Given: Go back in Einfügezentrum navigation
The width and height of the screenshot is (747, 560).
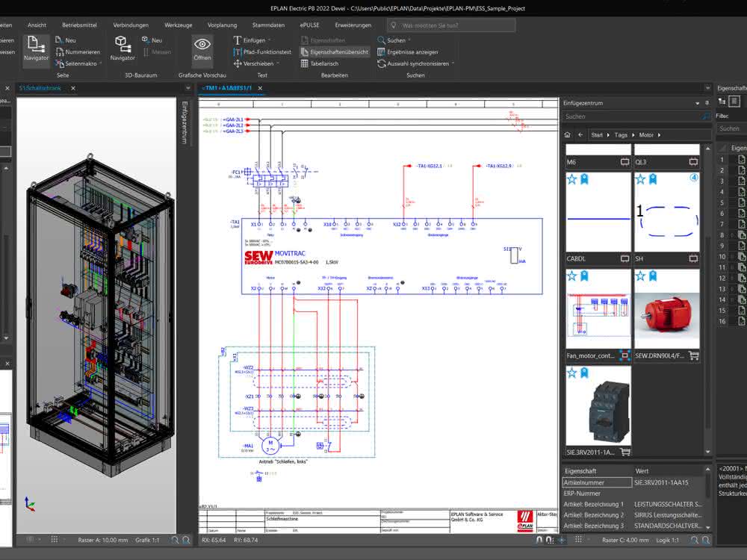Looking at the screenshot, I should click(x=580, y=135).
